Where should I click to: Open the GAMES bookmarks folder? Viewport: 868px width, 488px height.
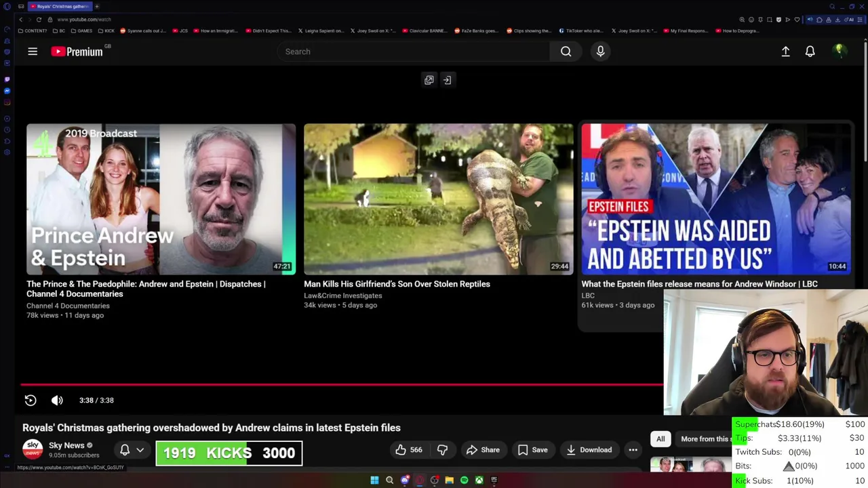[81, 30]
